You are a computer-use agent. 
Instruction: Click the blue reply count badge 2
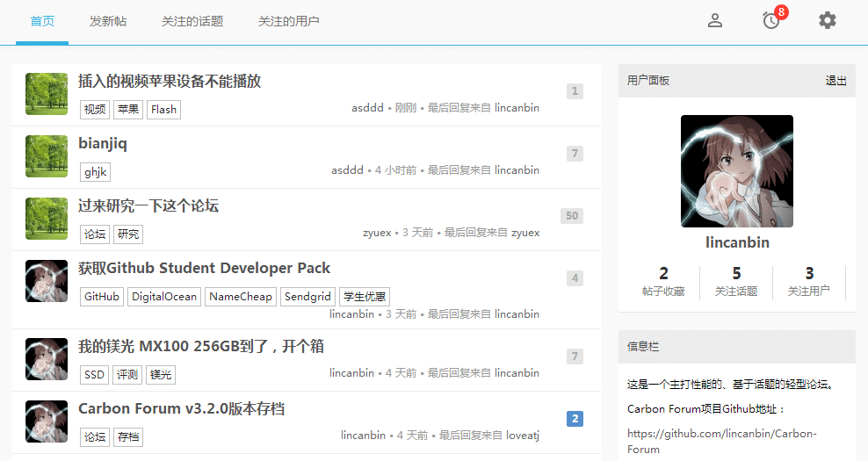coord(575,419)
